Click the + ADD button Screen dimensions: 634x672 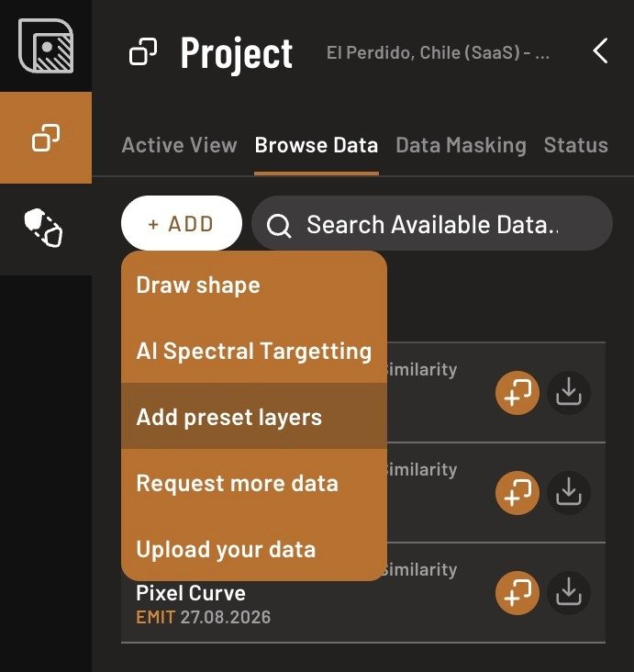click(182, 223)
